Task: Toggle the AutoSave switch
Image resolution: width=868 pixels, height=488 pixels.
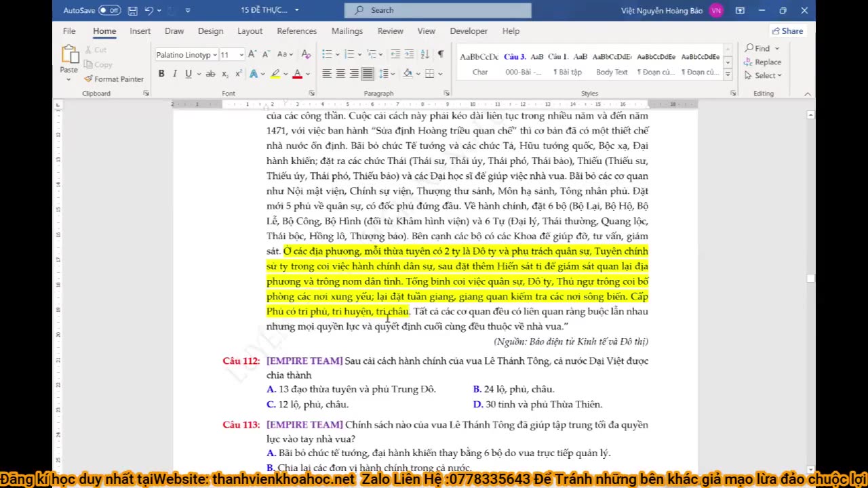Action: [109, 10]
